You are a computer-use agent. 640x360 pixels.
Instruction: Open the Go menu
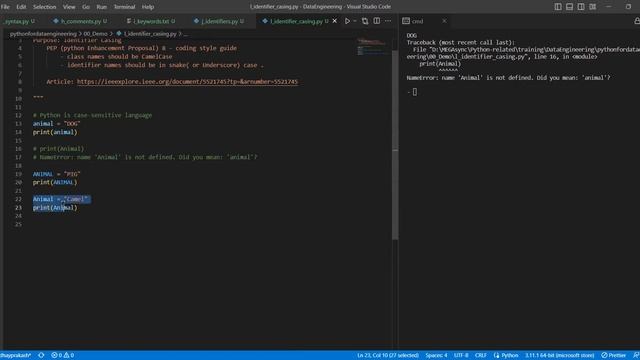coord(86,7)
